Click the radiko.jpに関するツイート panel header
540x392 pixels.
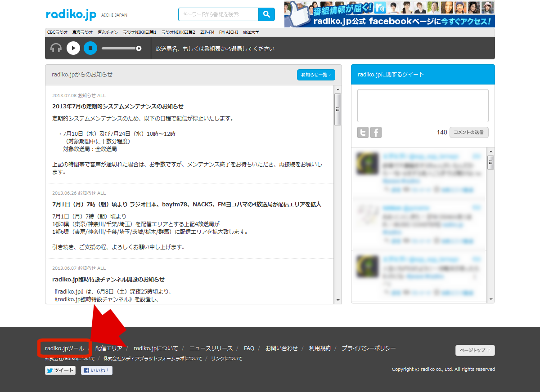[423, 75]
